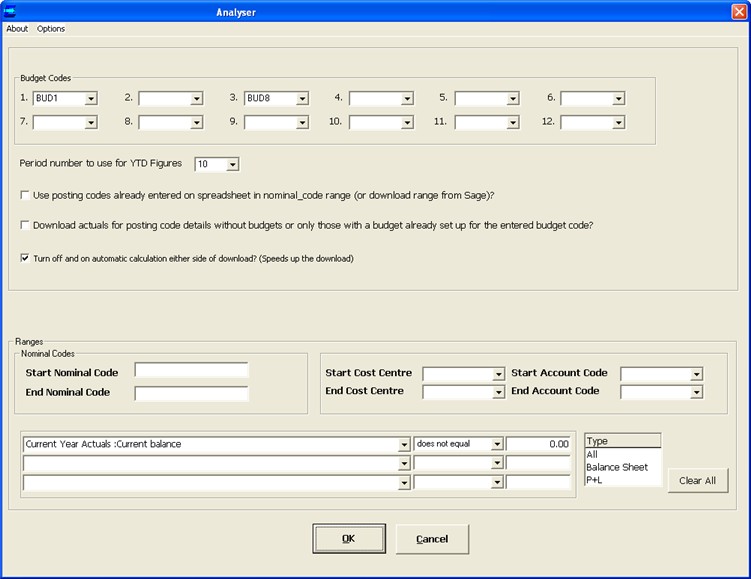This screenshot has width=751, height=579.
Task: Tick download actuals without budgets checkbox
Action: (x=25, y=225)
